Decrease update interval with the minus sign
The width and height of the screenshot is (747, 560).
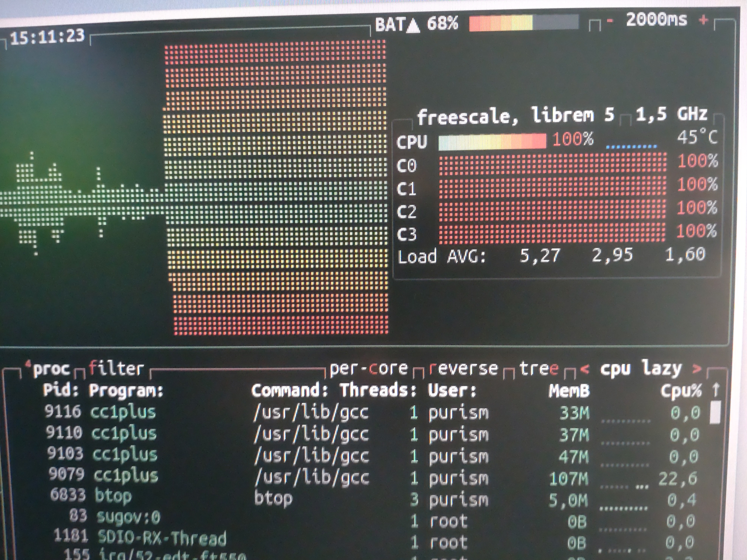point(610,21)
